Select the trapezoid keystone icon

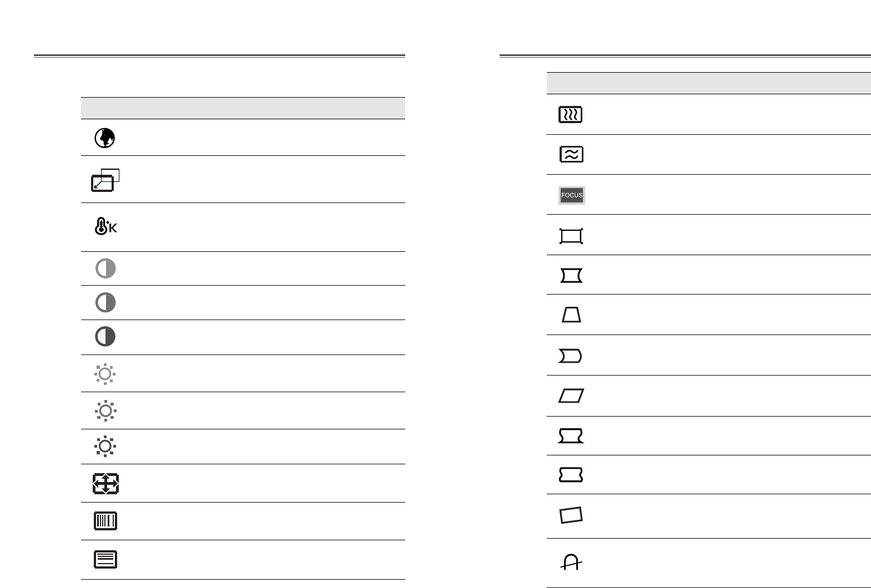click(x=571, y=316)
